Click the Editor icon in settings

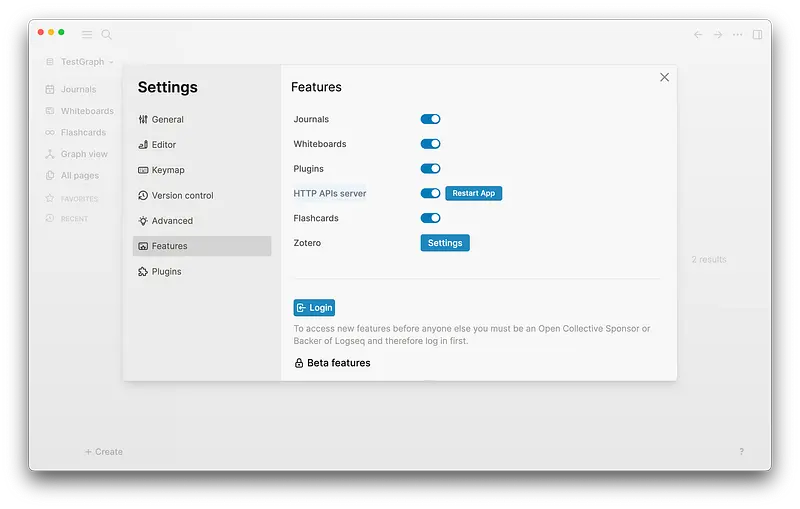(143, 145)
